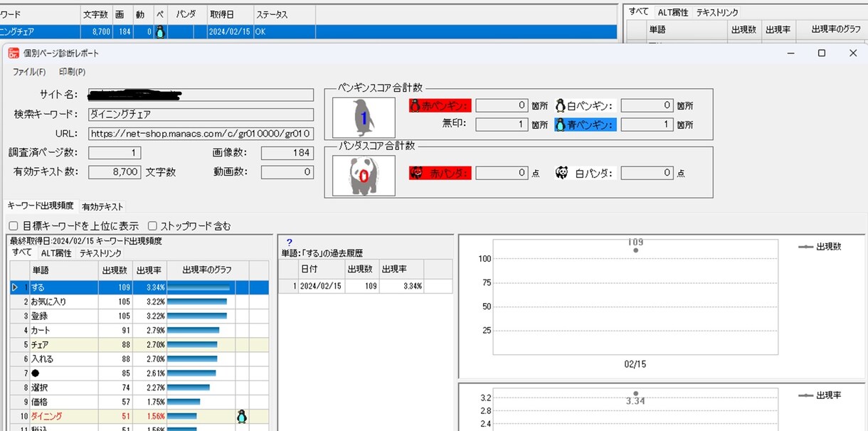Viewport: 868px width, 431px height.
Task: Click the 個別ページ診断レポート window title icon
Action: 14,53
